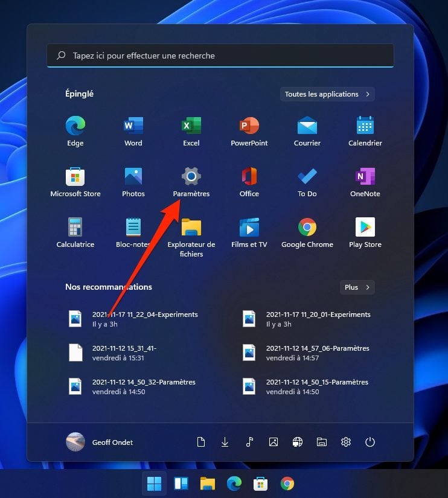Screen dimensions: 448x498
Task: Launch Films et TV
Action: pyautogui.click(x=249, y=233)
